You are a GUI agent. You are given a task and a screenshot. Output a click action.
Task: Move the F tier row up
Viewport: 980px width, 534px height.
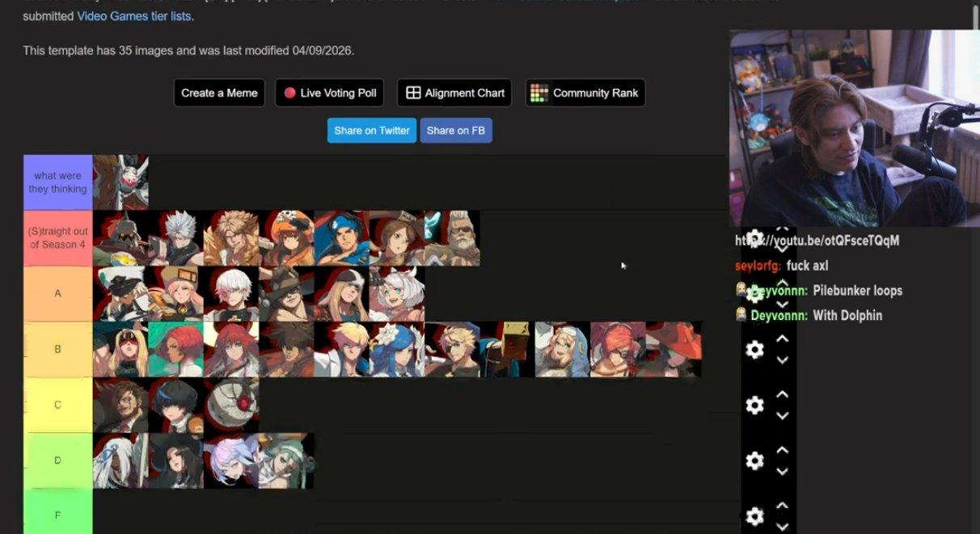[x=782, y=507]
